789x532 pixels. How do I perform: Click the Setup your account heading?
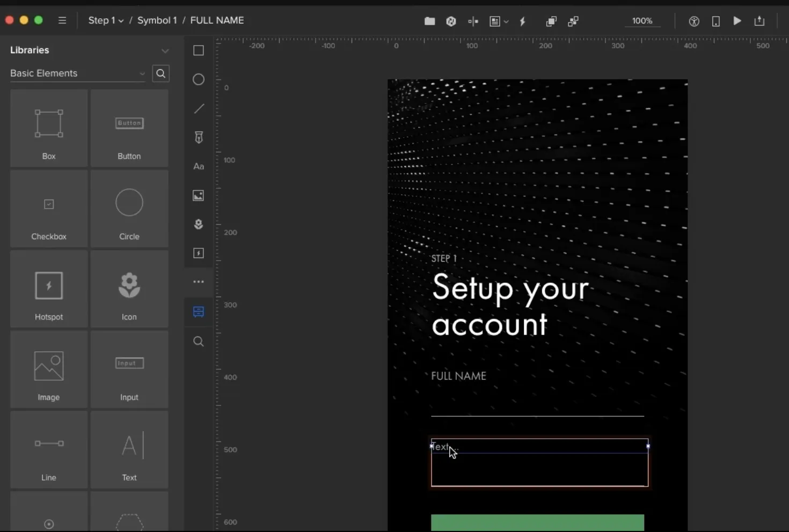pos(510,305)
